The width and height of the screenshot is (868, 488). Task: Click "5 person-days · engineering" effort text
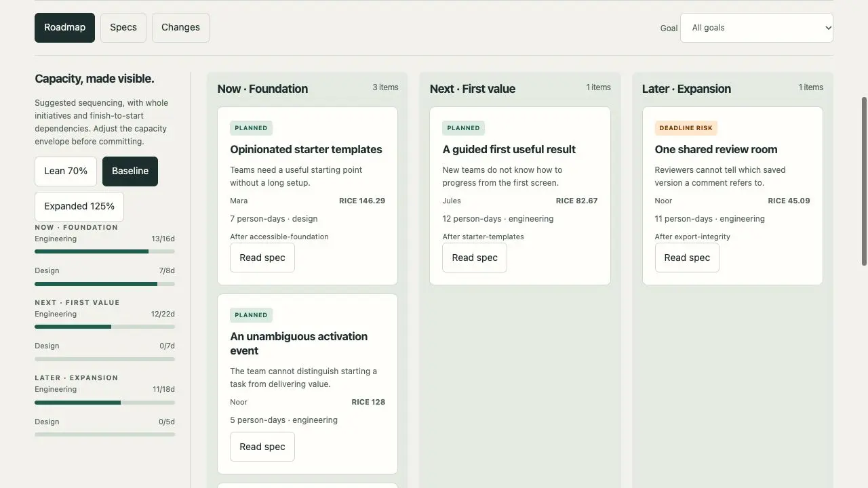[x=283, y=420]
